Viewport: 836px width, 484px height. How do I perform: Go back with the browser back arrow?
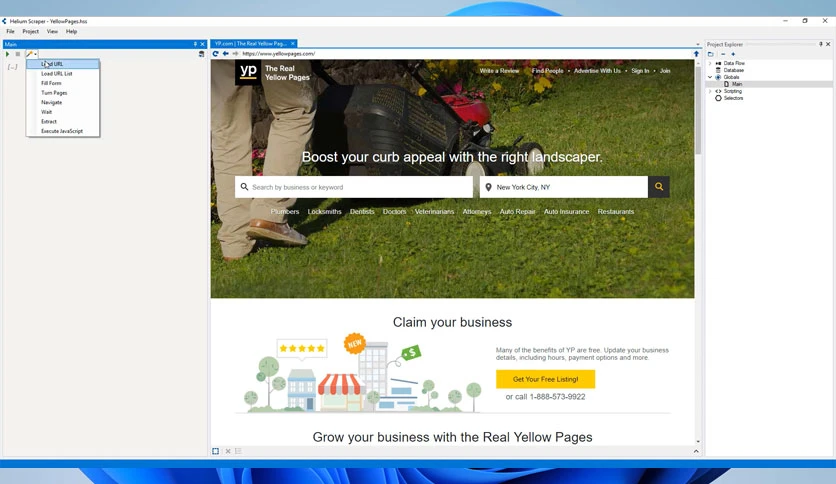click(x=226, y=54)
